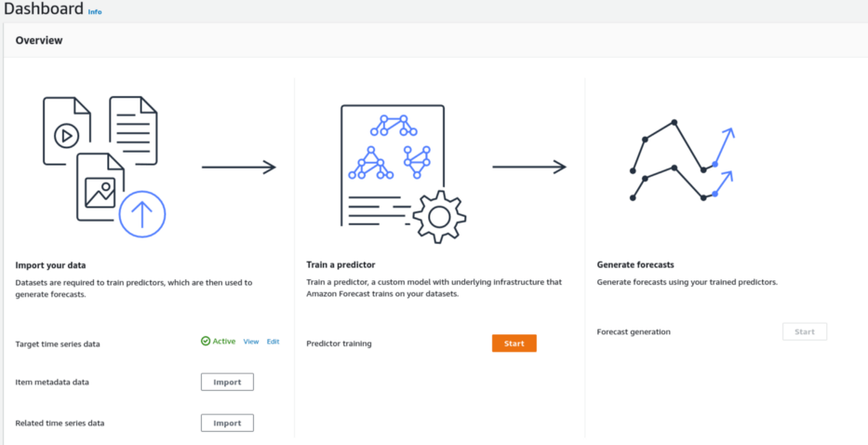Click arrow between train and forecast steps
This screenshot has height=445, width=868.
[529, 168]
